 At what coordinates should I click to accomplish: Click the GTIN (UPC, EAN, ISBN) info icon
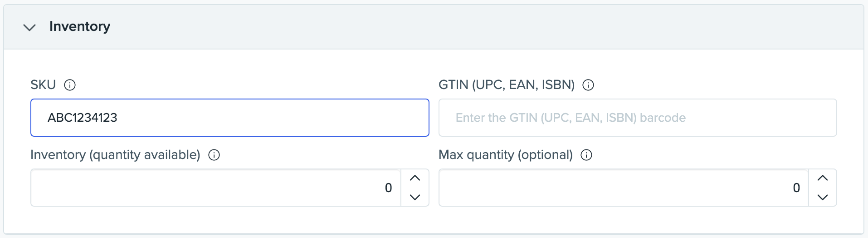click(x=588, y=85)
